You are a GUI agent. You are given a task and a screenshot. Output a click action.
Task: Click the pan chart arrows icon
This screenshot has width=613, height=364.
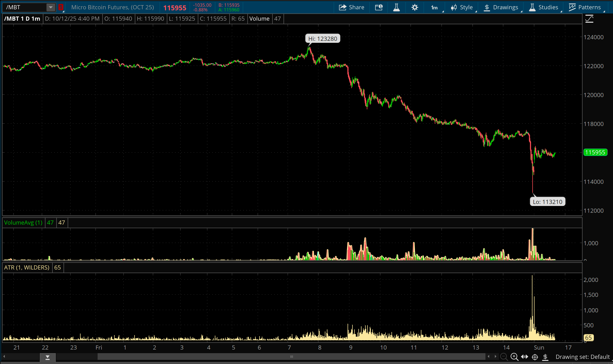(x=524, y=357)
